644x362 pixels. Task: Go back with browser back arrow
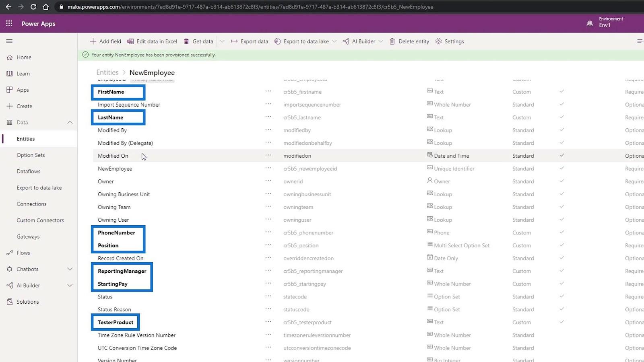click(8, 7)
